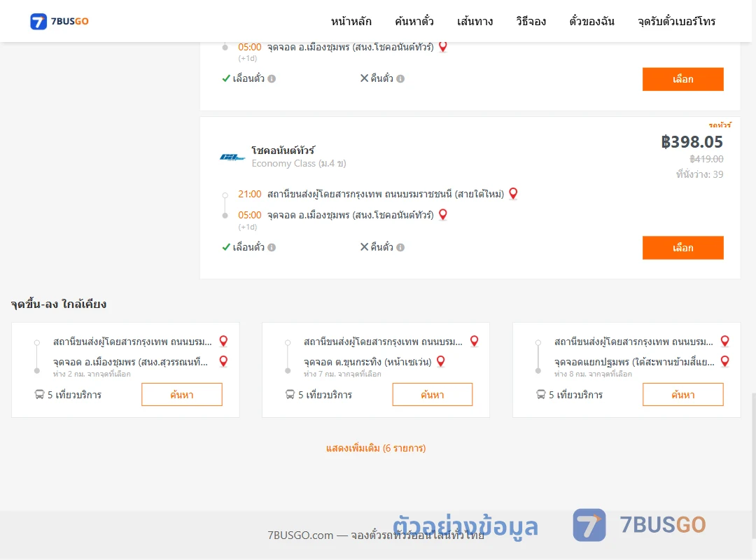Show info icon next to คืนตั๋ว on ฿398.05 trip
The width and height of the screenshot is (756, 560).
coord(400,247)
